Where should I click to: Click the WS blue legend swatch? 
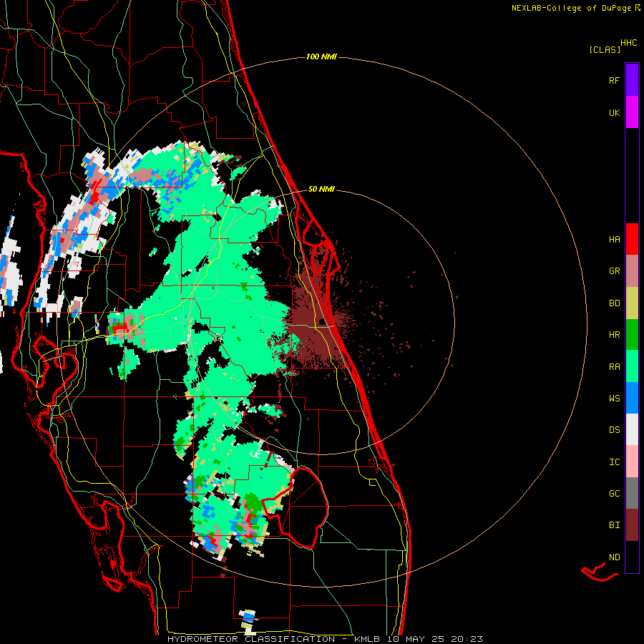[632, 398]
